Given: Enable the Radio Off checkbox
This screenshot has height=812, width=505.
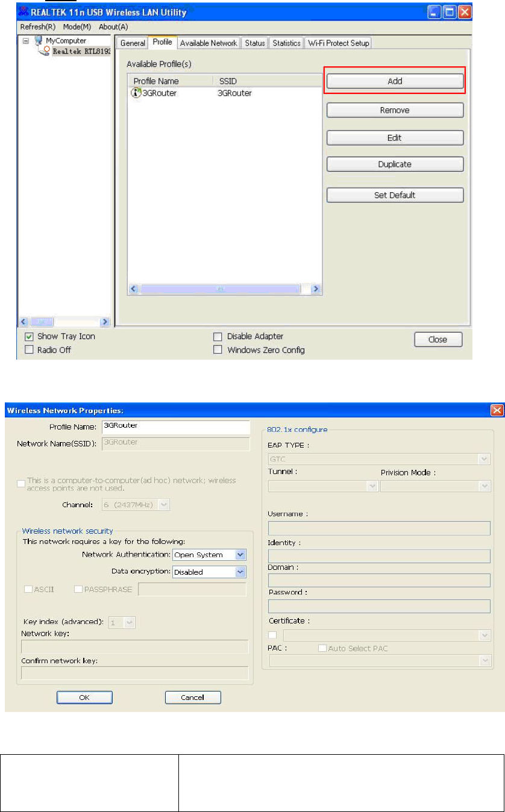Looking at the screenshot, I should click(28, 350).
